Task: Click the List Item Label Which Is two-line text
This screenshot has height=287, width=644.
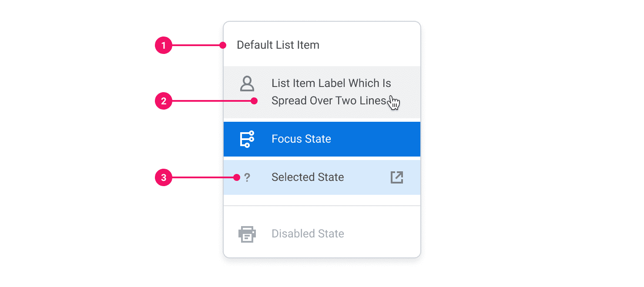Action: [331, 92]
